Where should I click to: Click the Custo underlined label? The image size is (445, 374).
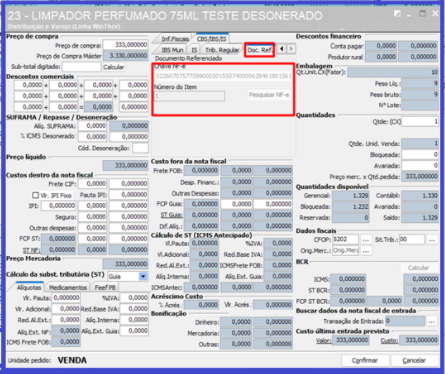389,340
